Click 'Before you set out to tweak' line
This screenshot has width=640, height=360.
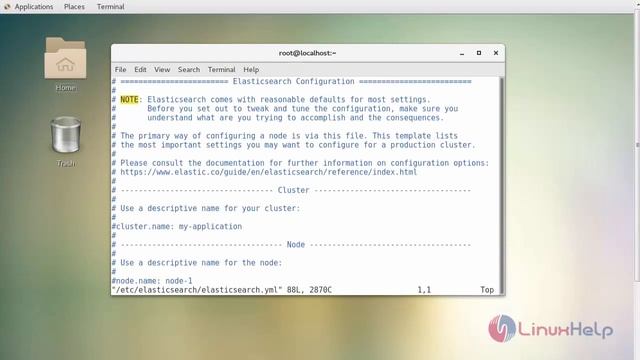pyautogui.click(x=302, y=109)
